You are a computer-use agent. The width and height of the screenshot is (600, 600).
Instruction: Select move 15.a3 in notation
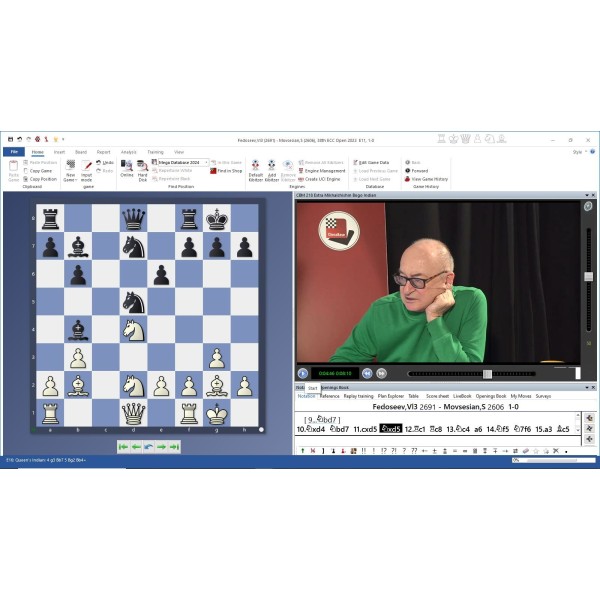[x=544, y=429]
